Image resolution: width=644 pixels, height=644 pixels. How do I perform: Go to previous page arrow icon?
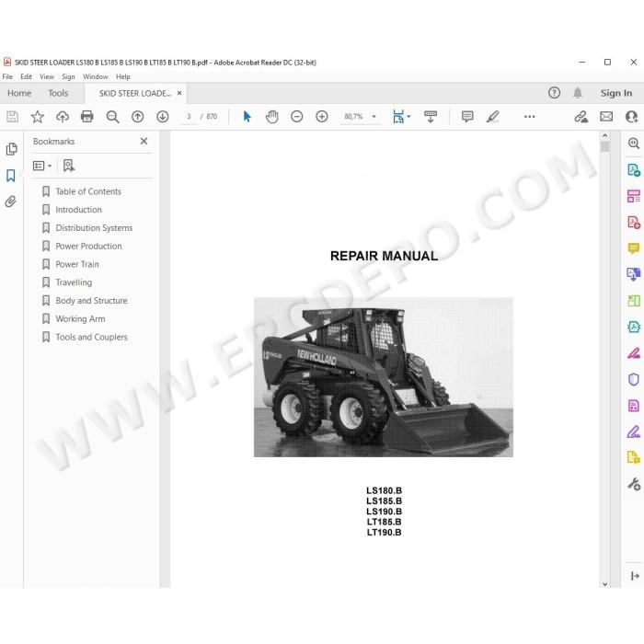click(x=138, y=117)
